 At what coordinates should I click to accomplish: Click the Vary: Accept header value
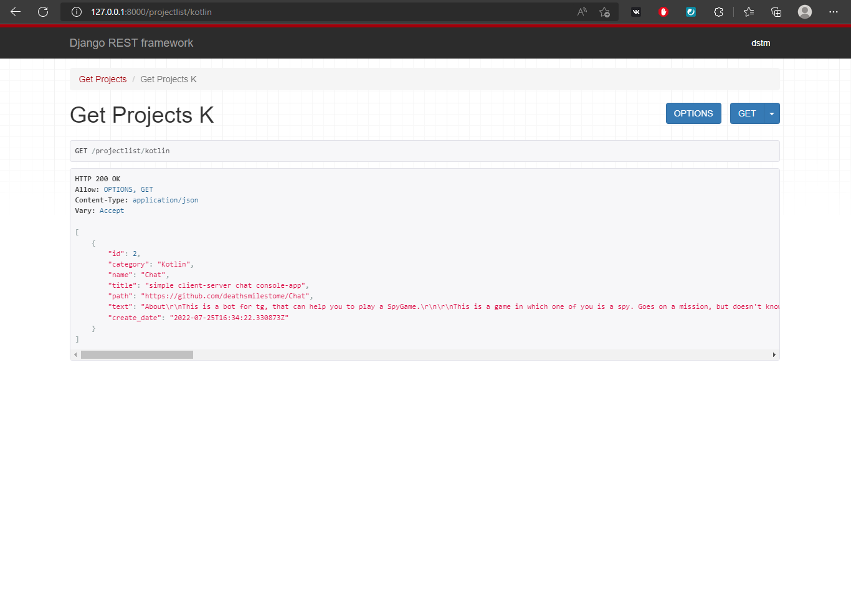[112, 211]
